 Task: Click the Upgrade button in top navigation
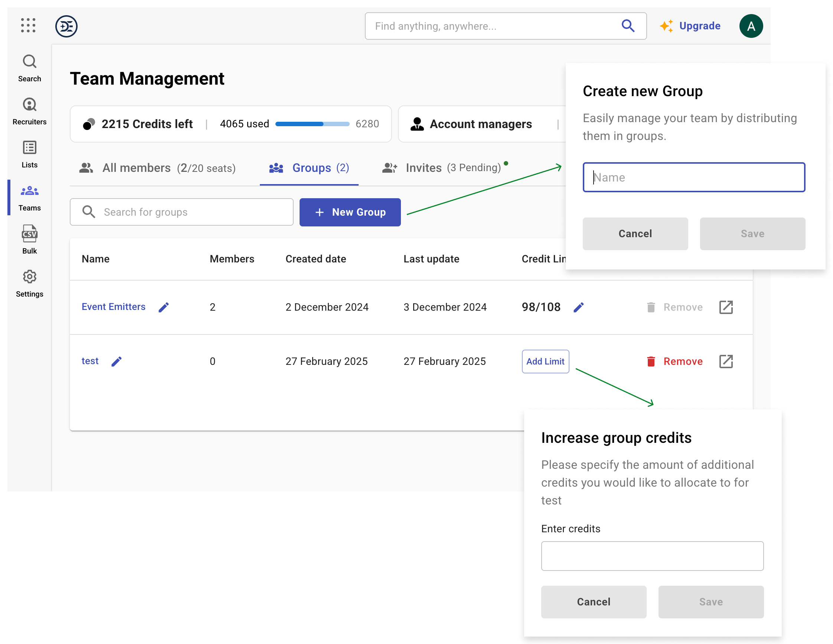(690, 26)
